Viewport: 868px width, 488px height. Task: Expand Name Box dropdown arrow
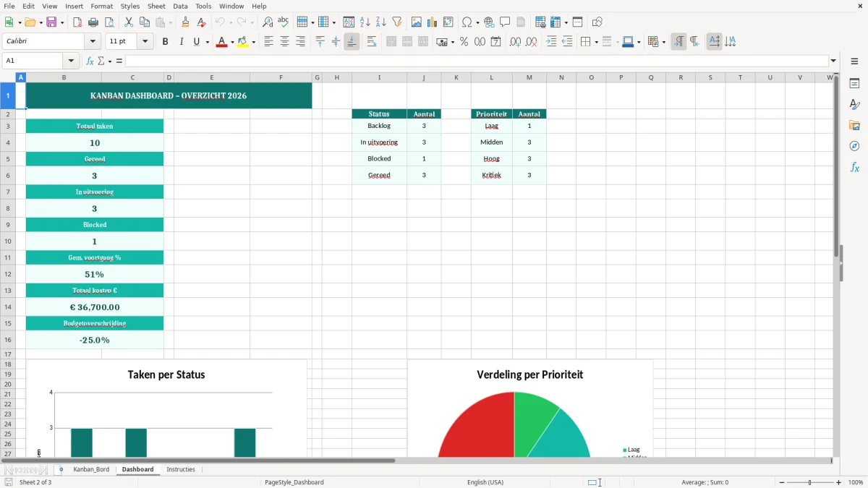tap(71, 61)
